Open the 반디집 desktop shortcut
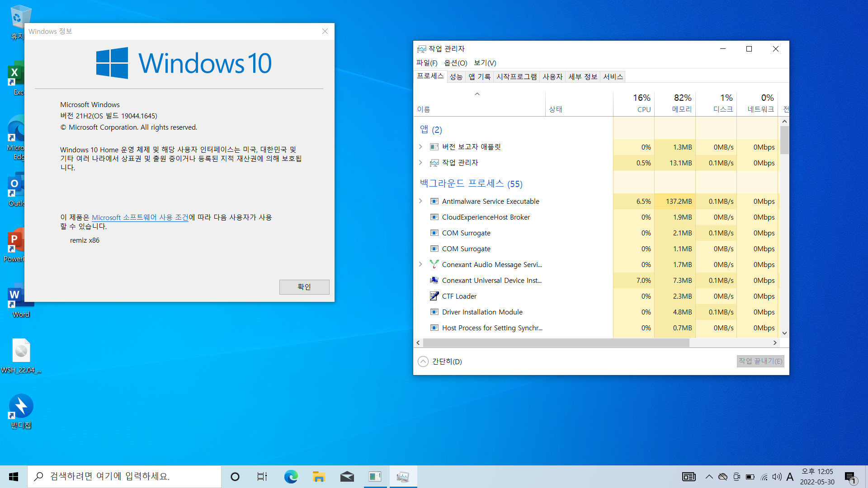The image size is (868, 488). click(21, 412)
